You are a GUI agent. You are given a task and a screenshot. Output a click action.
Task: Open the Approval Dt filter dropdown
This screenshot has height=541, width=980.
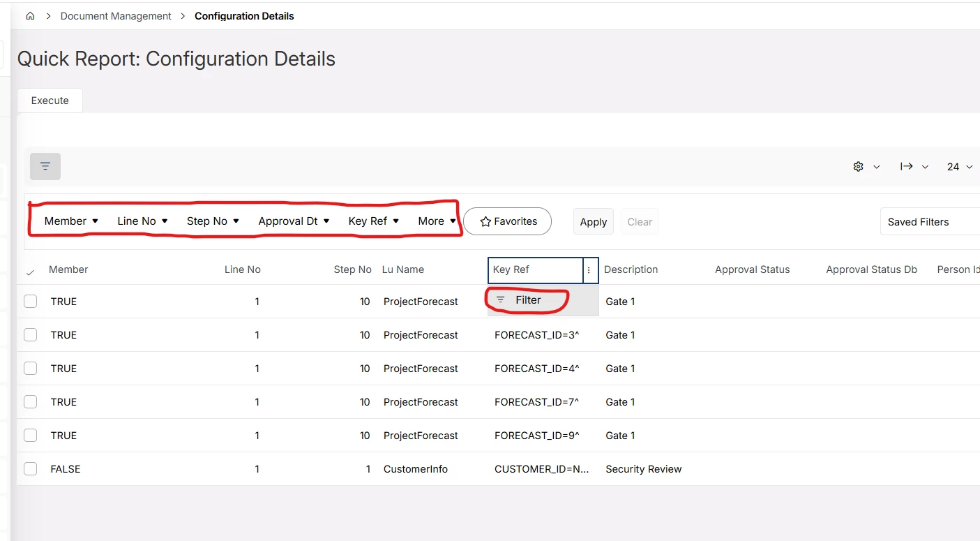pyautogui.click(x=294, y=221)
